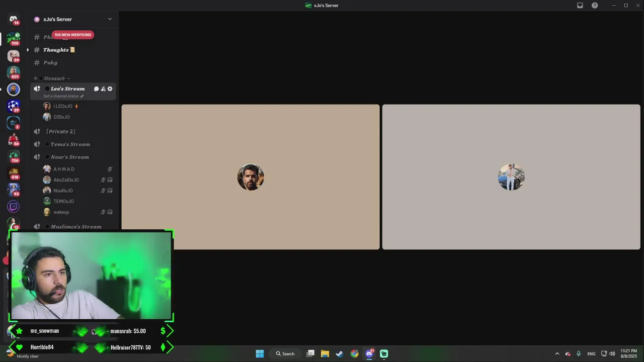Open Discord inbox icon in title bar
The width and height of the screenshot is (644, 362).
point(580,6)
